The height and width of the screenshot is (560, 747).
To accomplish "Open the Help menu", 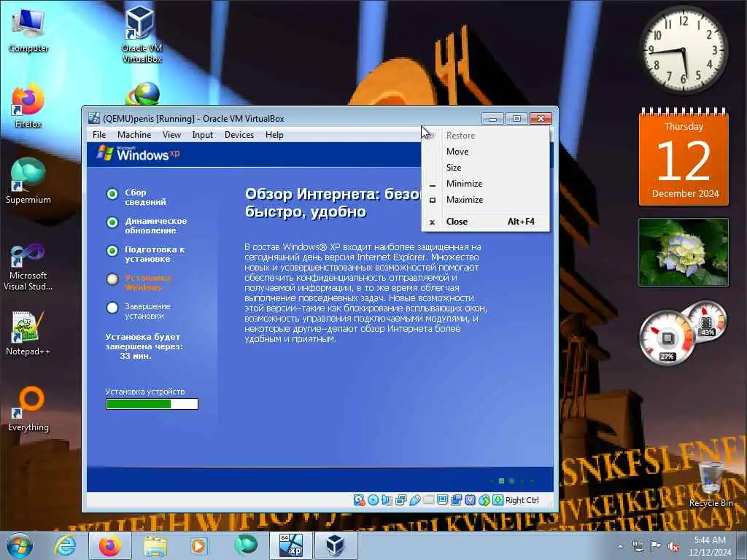I will click(x=274, y=135).
